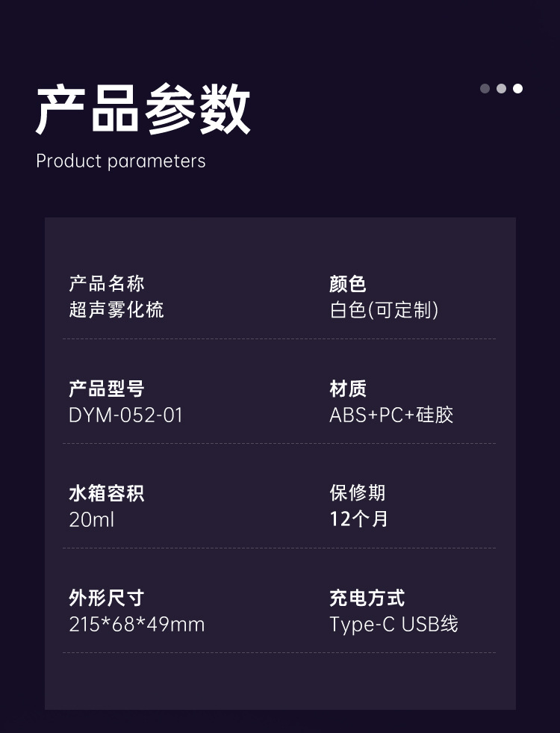
Task: Click the 超声雾化梳 product name value
Action: tap(116, 310)
